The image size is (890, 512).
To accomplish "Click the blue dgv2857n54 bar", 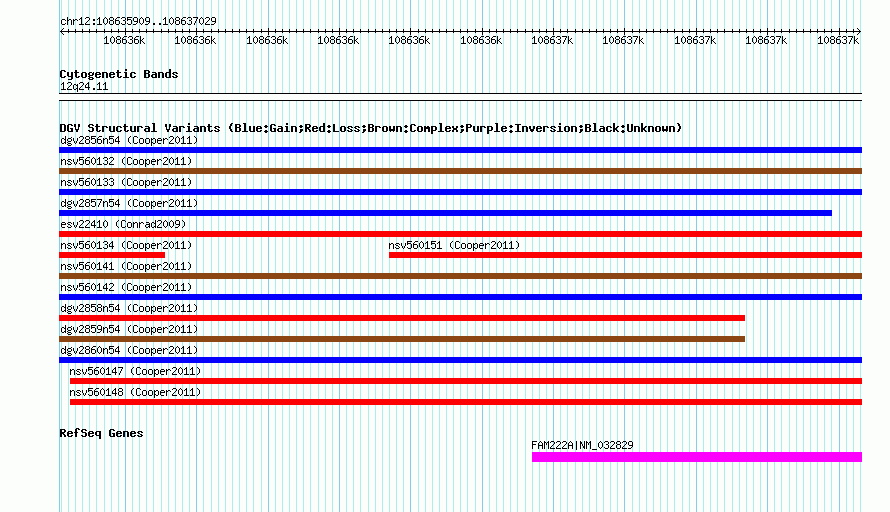I will (446, 213).
